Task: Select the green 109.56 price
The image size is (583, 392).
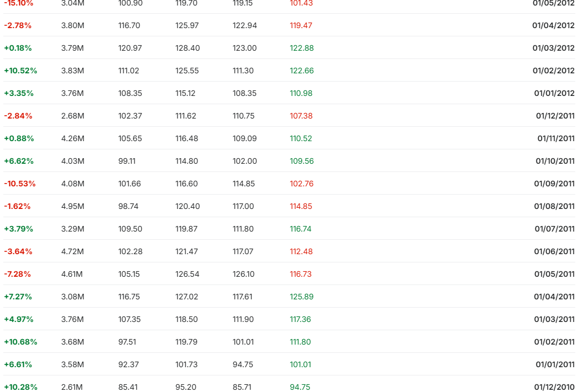Action: pos(302,161)
